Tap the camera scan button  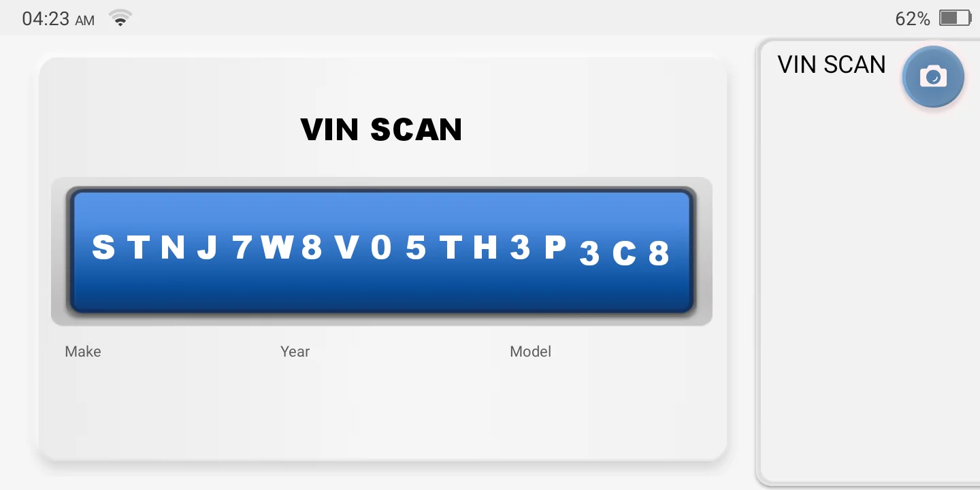point(933,76)
